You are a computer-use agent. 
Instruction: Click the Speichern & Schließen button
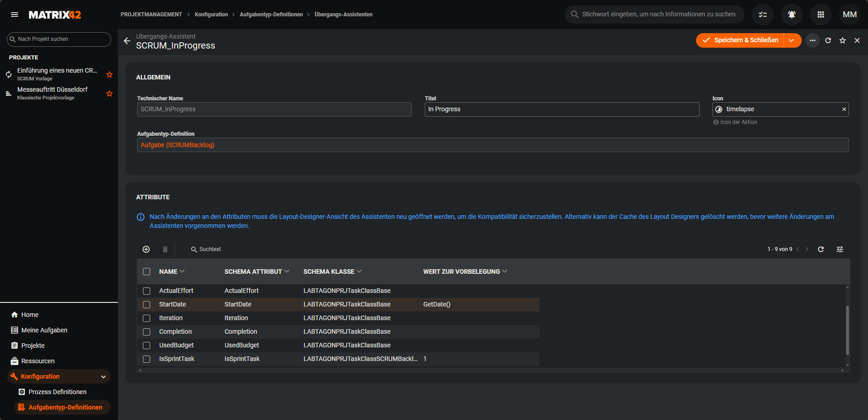tap(740, 40)
